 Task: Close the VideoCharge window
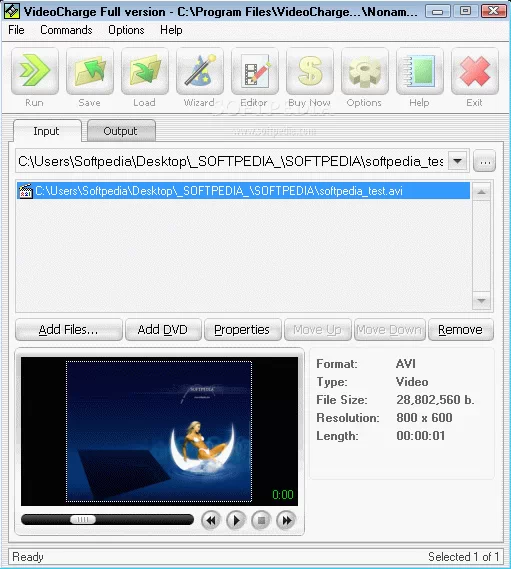point(493,11)
